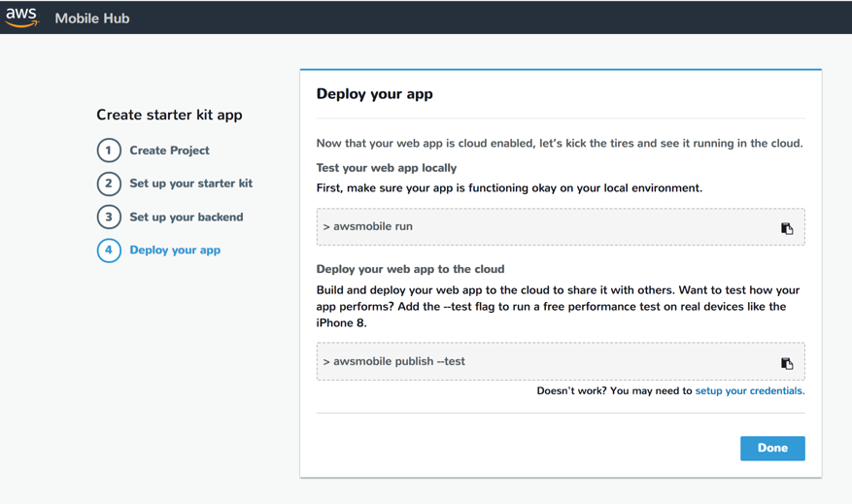Click the awsmobile run command box
Viewport: 852px width, 504px height.
coord(561,226)
